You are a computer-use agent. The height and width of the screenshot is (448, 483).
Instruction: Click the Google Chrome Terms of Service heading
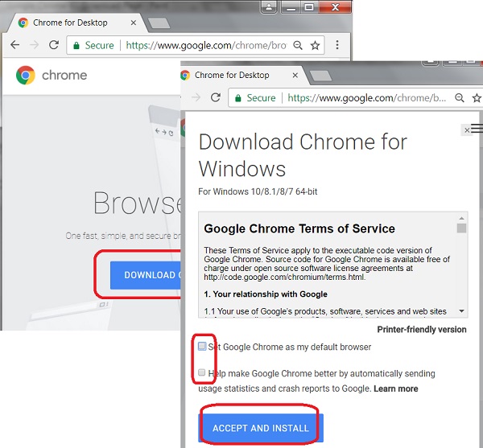(x=299, y=228)
